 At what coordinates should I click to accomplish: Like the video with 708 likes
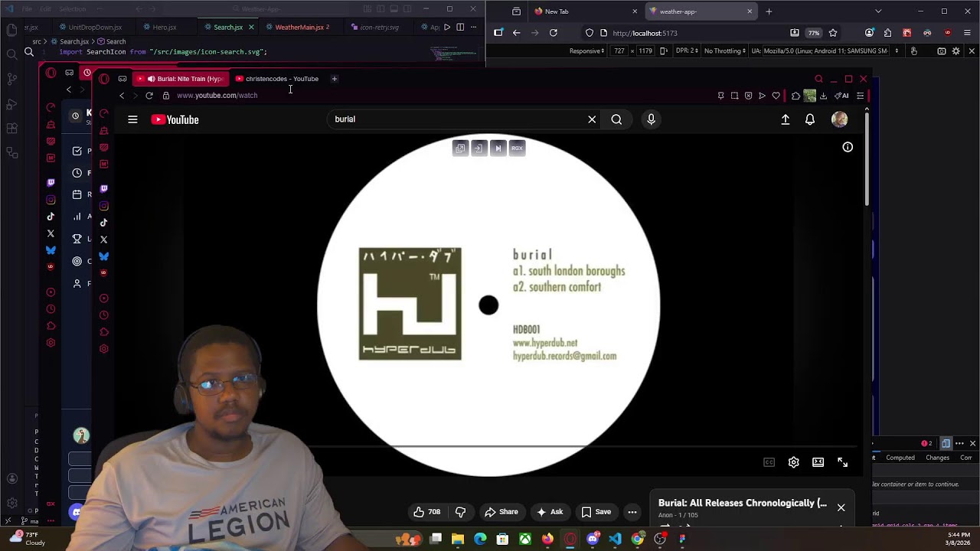point(427,512)
